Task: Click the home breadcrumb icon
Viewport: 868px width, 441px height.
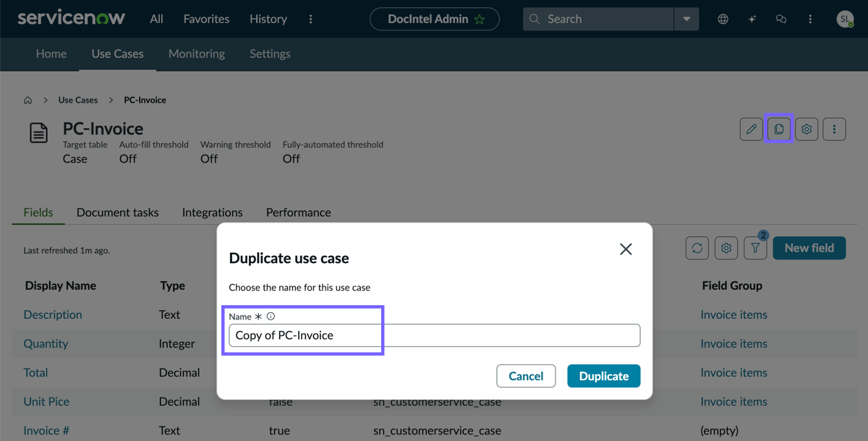Action: [x=27, y=100]
